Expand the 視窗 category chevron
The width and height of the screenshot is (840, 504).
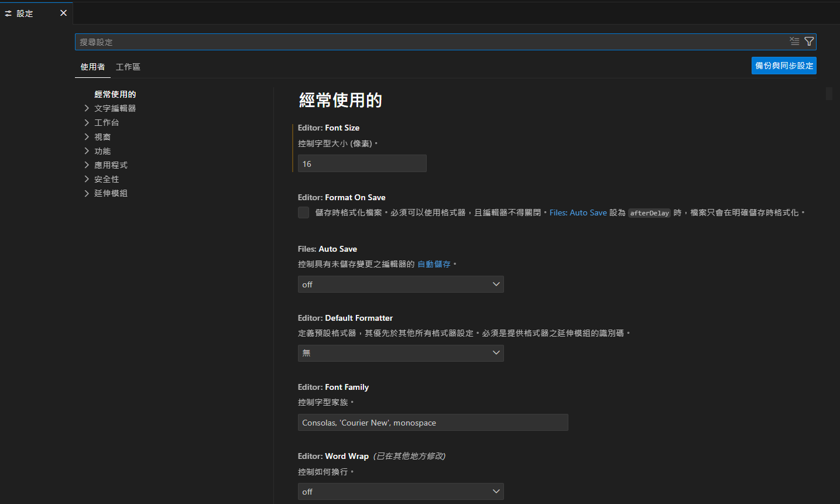point(87,137)
